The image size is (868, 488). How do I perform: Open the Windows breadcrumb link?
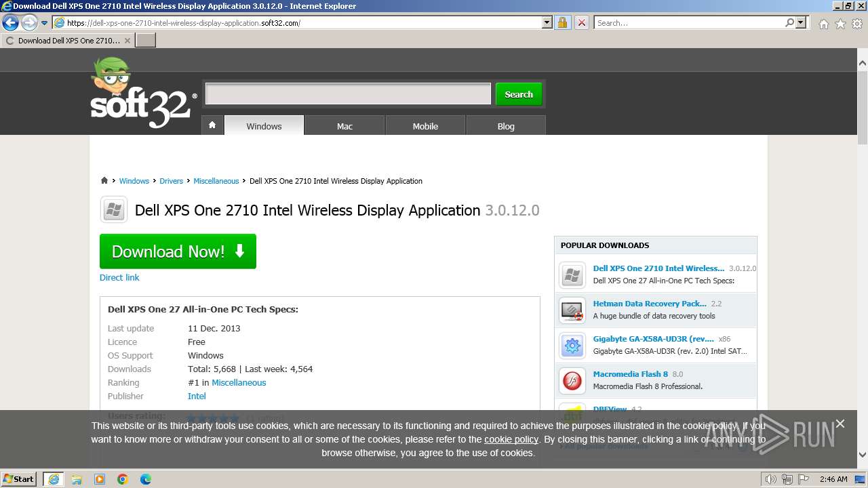point(134,181)
